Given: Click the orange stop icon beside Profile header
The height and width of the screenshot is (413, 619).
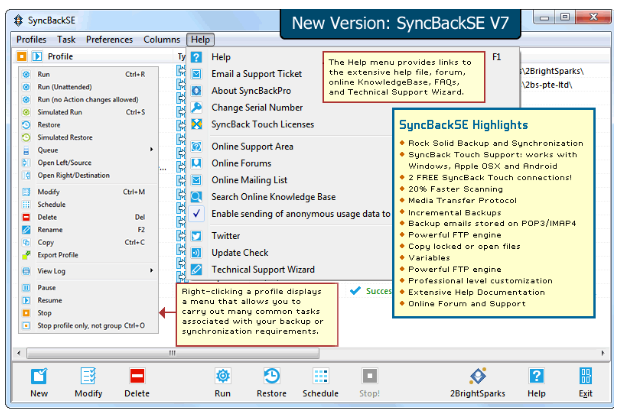Looking at the screenshot, I should [x=22, y=56].
